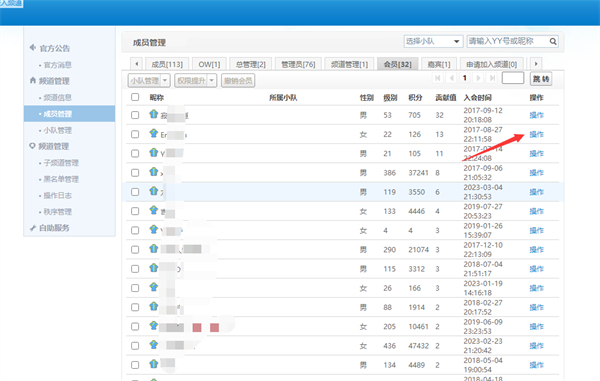Click the search magnifier icon
The width and height of the screenshot is (600, 381).
coord(553,41)
